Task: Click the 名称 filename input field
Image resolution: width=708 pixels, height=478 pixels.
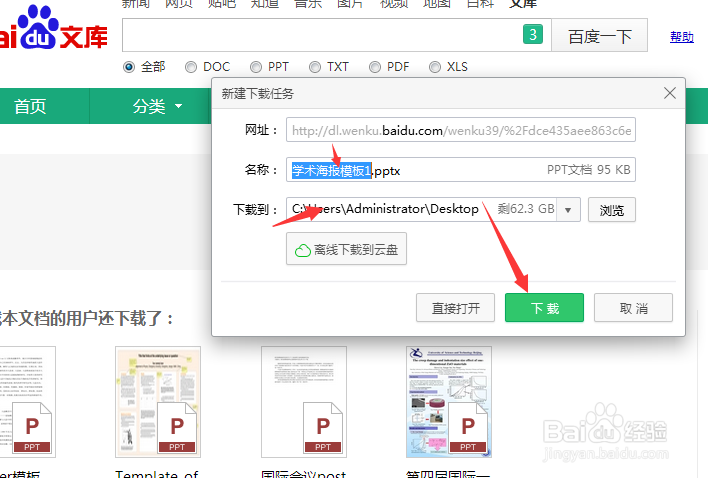Action: click(461, 170)
